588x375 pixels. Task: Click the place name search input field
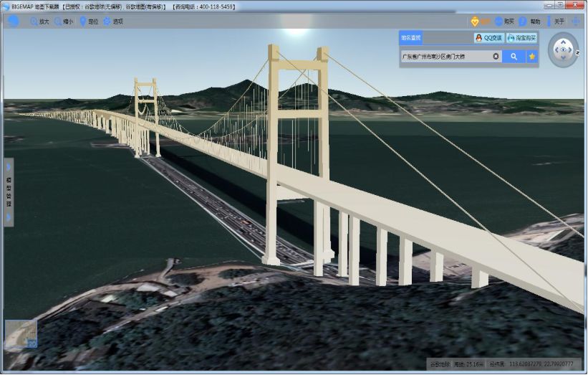(x=444, y=56)
